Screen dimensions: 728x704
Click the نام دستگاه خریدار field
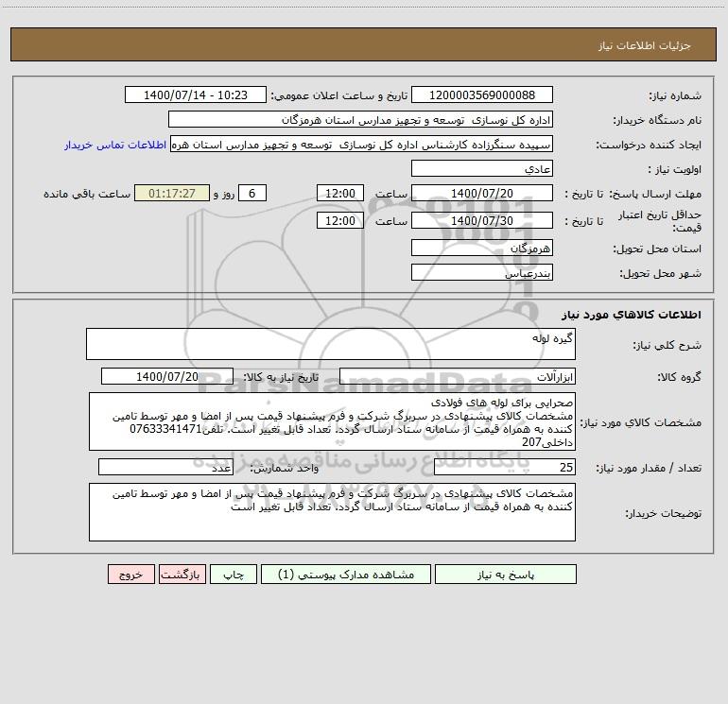click(360, 120)
